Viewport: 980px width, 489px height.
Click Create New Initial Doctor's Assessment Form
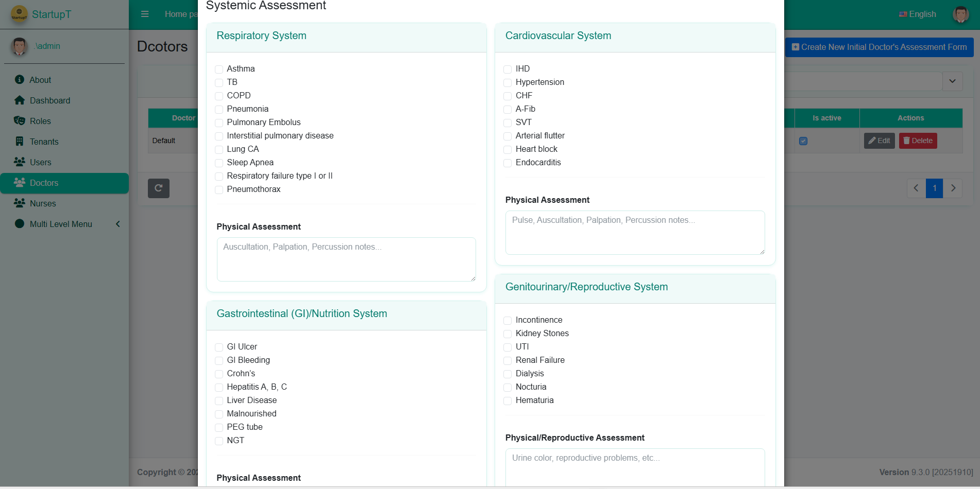coord(879,47)
